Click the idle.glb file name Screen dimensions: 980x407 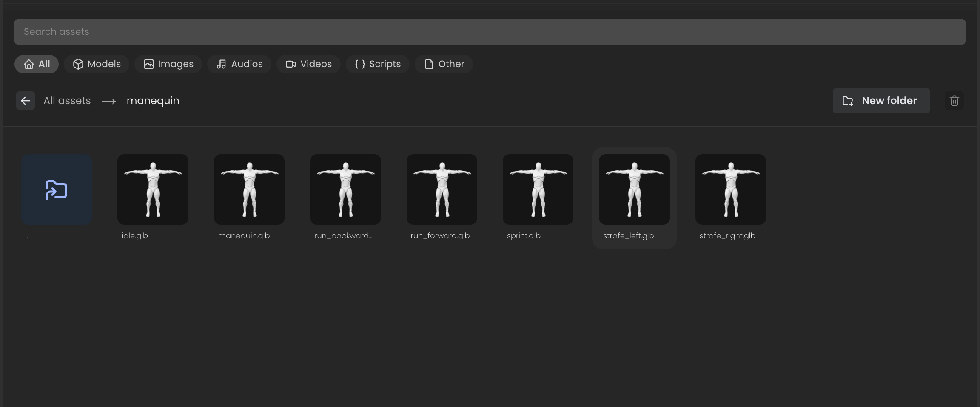(135, 236)
